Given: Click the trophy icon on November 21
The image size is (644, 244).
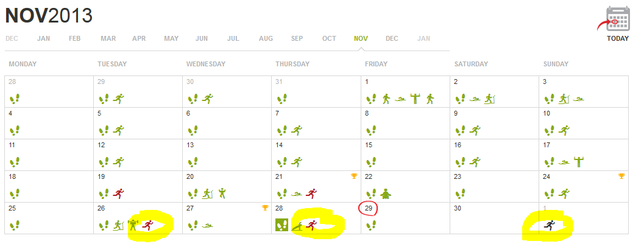Looking at the screenshot, I should pyautogui.click(x=354, y=176).
